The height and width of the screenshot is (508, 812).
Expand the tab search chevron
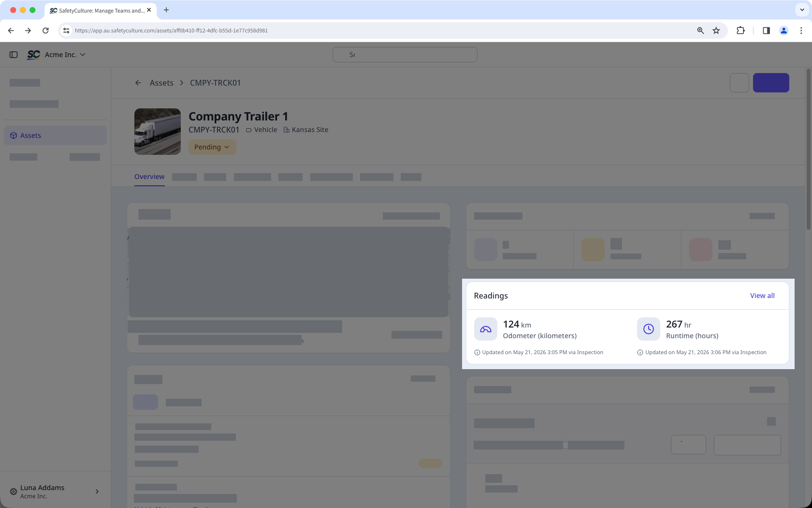(x=802, y=10)
